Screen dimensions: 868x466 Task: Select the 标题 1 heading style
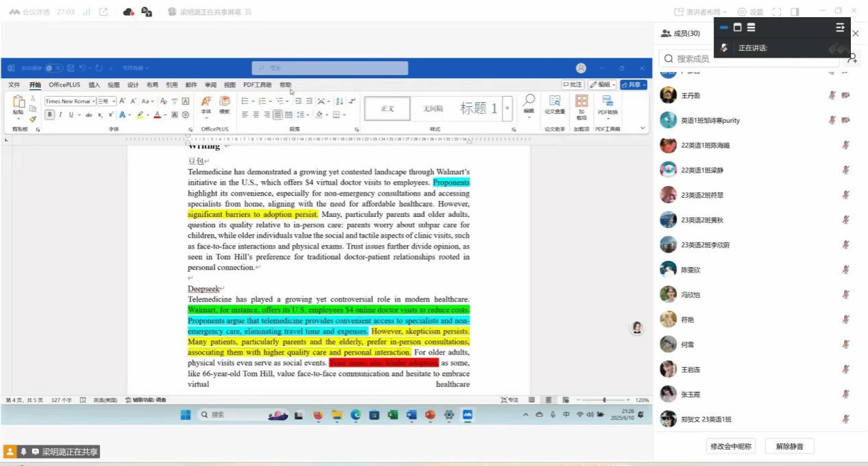(479, 108)
